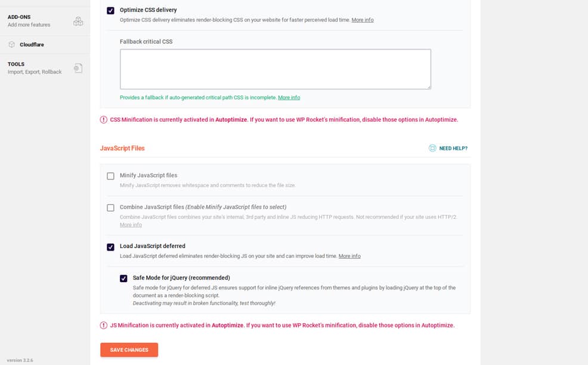Uncheck Safe Mode for jQuery
Screen dimensions: 588x365
(x=123, y=279)
